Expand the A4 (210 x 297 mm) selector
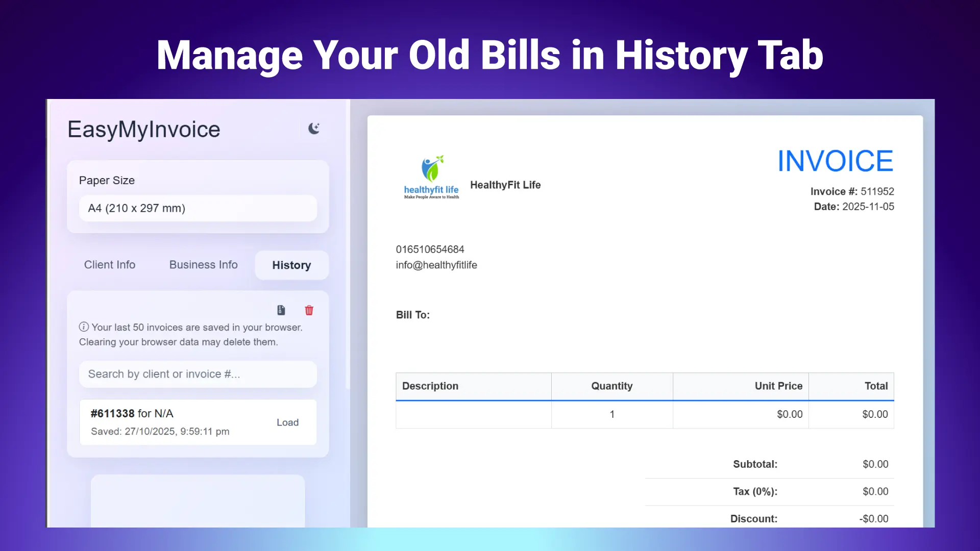The width and height of the screenshot is (980, 551). pos(198,208)
